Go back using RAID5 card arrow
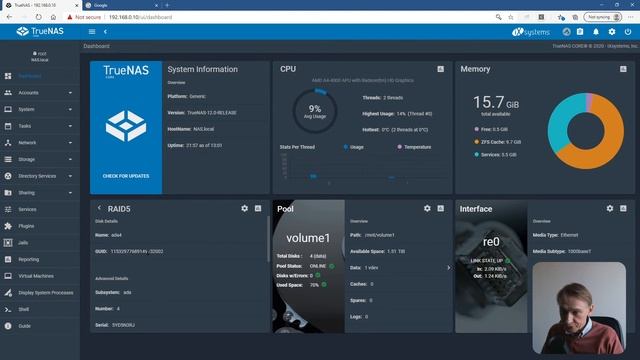The height and width of the screenshot is (360, 640). (99, 208)
